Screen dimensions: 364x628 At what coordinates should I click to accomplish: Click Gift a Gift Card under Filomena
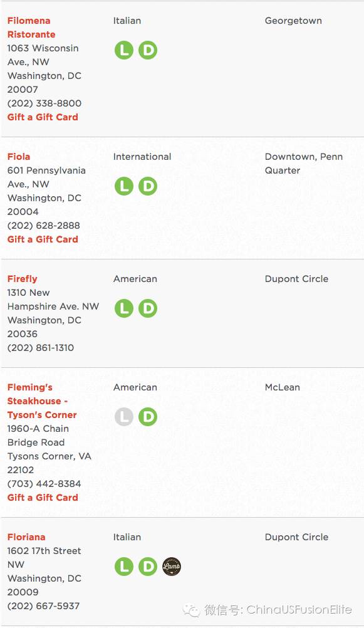(x=43, y=117)
